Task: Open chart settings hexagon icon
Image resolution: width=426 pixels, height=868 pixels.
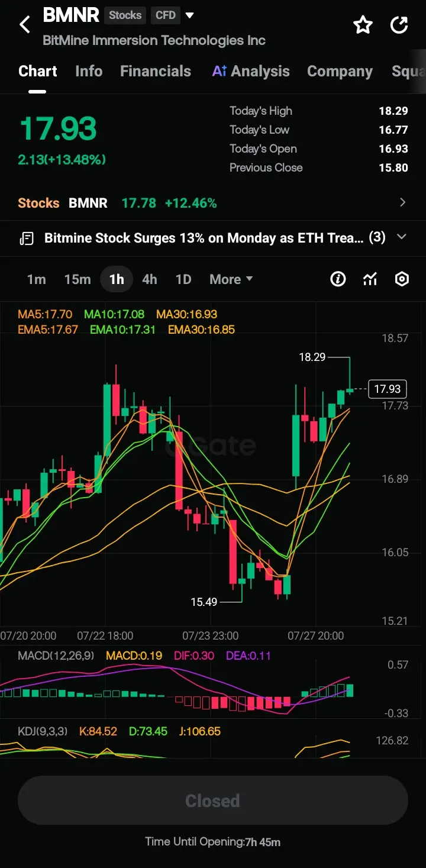Action: pyautogui.click(x=402, y=279)
